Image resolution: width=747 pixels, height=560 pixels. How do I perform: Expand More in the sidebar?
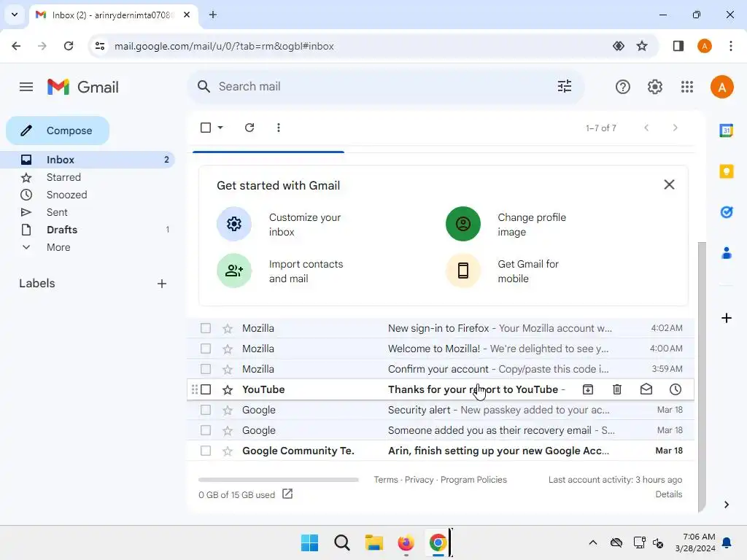[58, 247]
